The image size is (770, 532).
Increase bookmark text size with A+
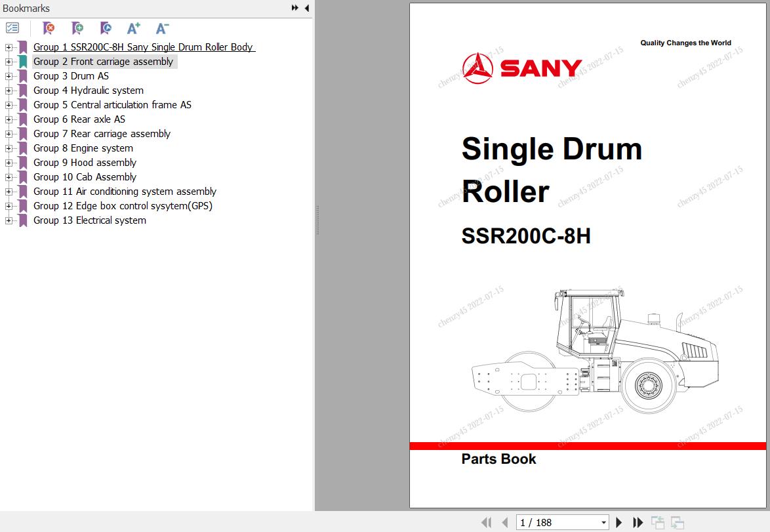134,28
